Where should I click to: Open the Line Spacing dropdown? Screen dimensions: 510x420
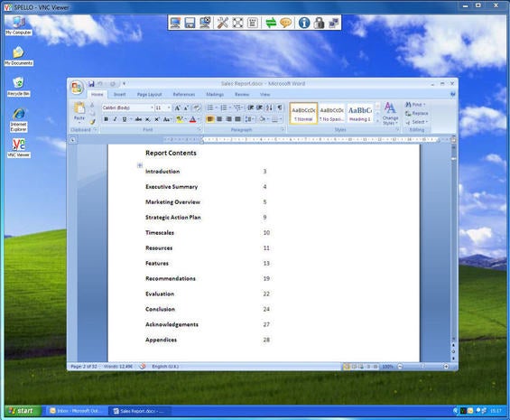[249, 119]
